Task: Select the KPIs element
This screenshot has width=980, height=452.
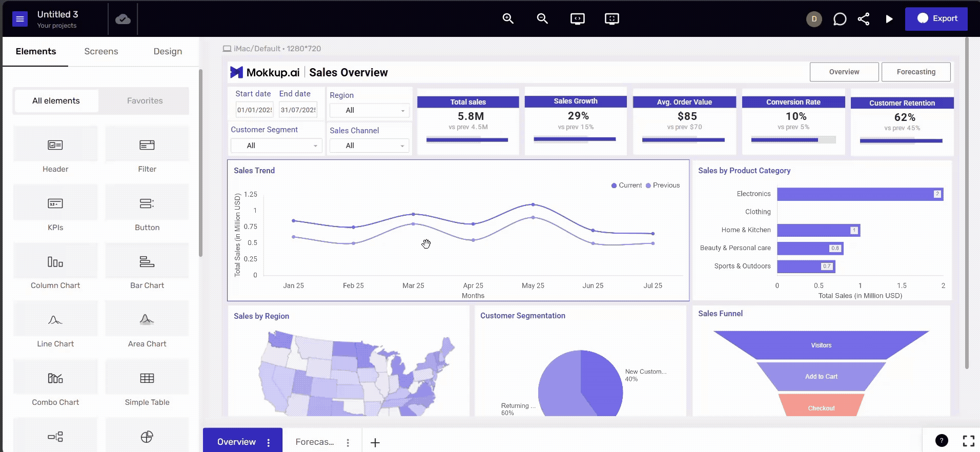Action: point(55,209)
